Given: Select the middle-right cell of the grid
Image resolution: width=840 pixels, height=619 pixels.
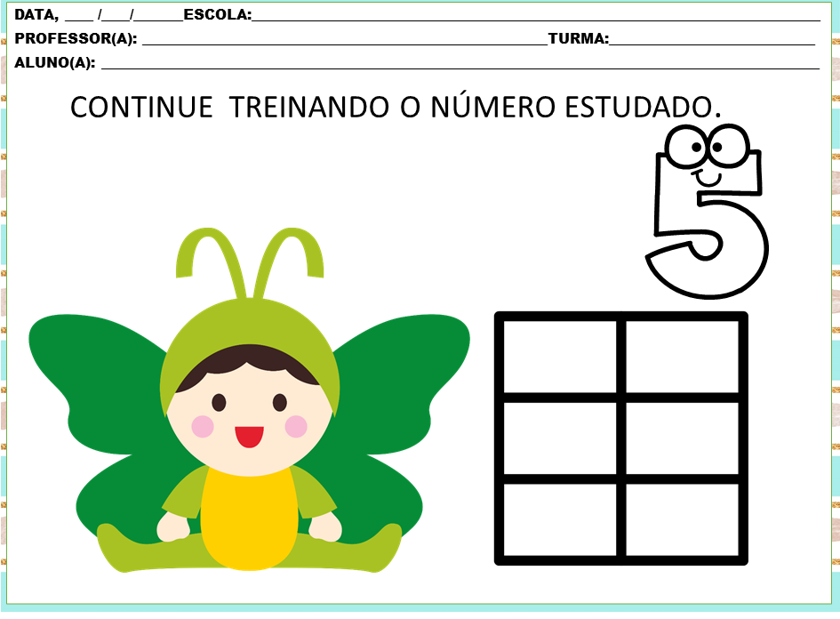Looking at the screenshot, I should [683, 438].
